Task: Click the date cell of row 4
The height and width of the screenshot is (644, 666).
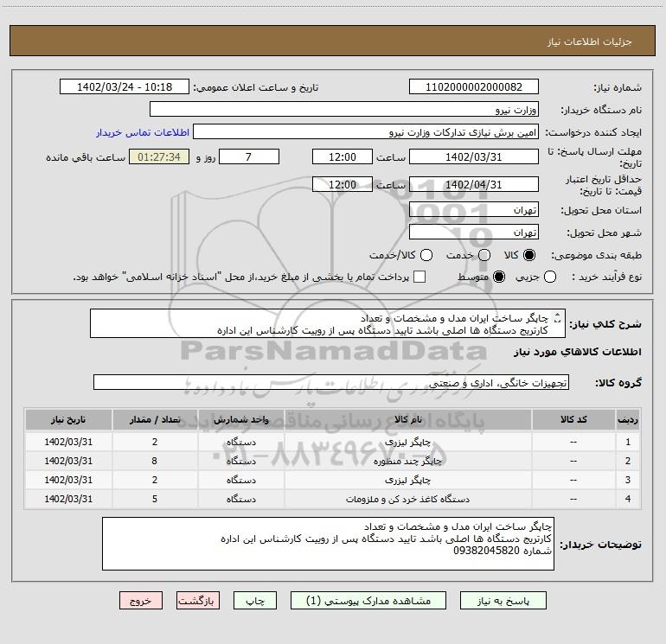Action: pos(68,499)
